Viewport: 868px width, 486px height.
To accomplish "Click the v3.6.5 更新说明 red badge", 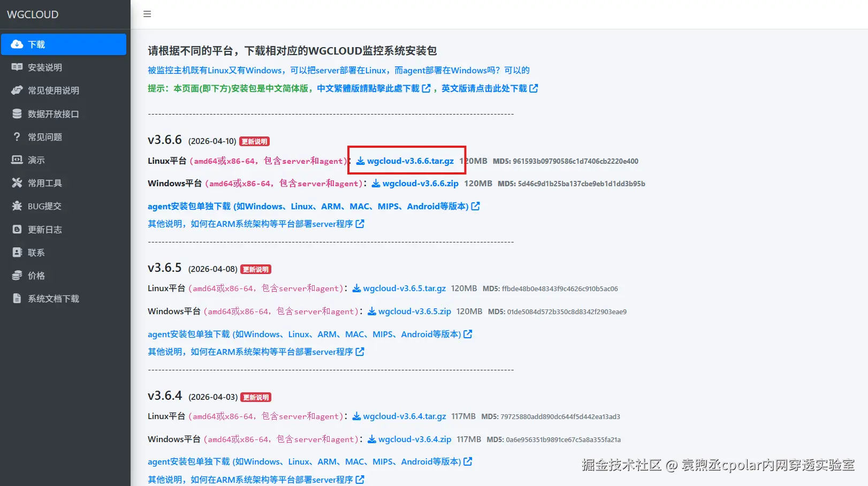I will [255, 269].
